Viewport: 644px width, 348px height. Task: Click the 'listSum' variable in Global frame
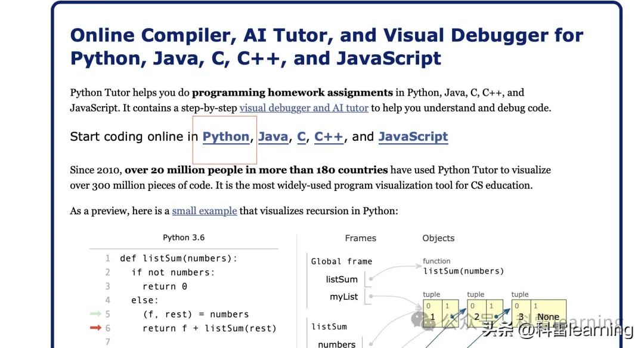tap(342, 279)
